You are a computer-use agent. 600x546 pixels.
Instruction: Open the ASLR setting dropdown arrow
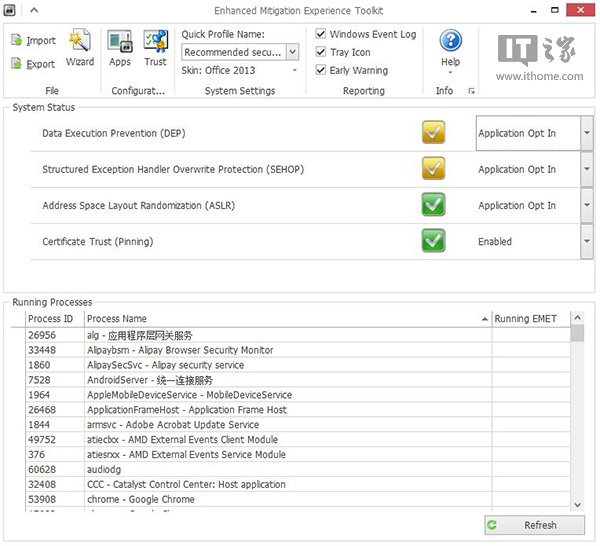pos(587,205)
